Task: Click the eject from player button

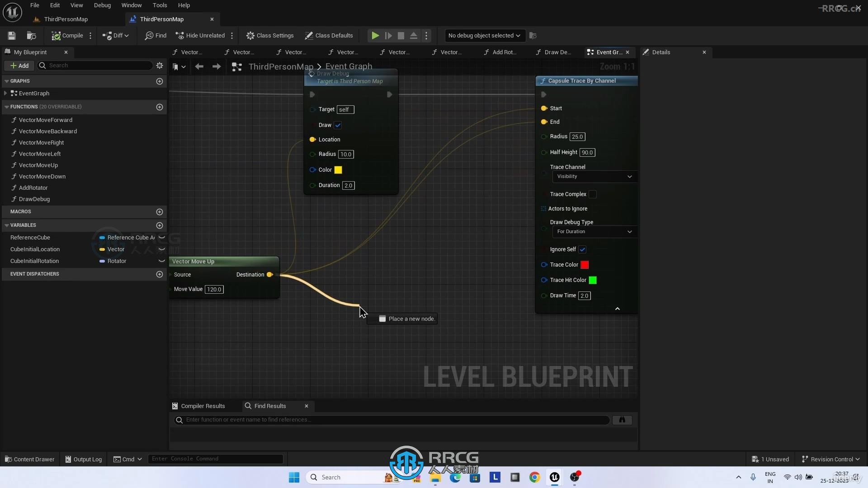Action: click(413, 36)
